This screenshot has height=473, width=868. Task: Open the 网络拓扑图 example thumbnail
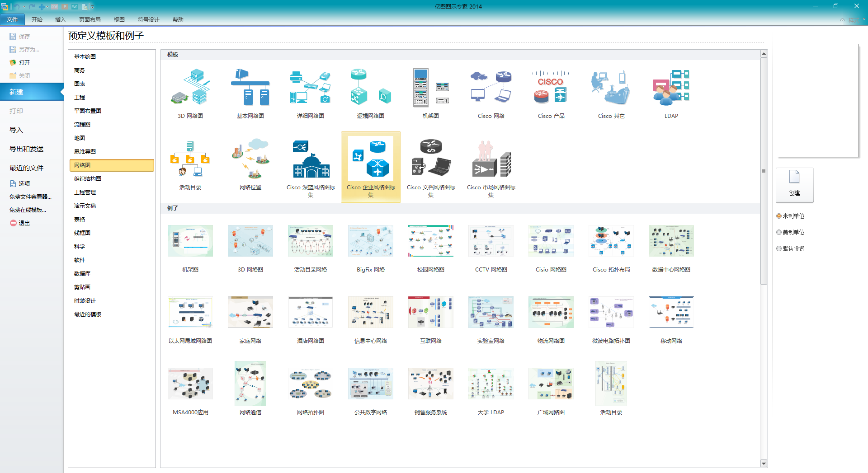(310, 384)
